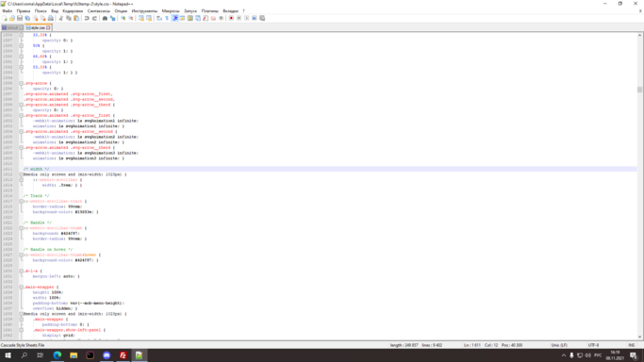Viewport: 644px width, 362px height.
Task: Collapse the .main-wrapper block fold marker
Action: (22, 287)
